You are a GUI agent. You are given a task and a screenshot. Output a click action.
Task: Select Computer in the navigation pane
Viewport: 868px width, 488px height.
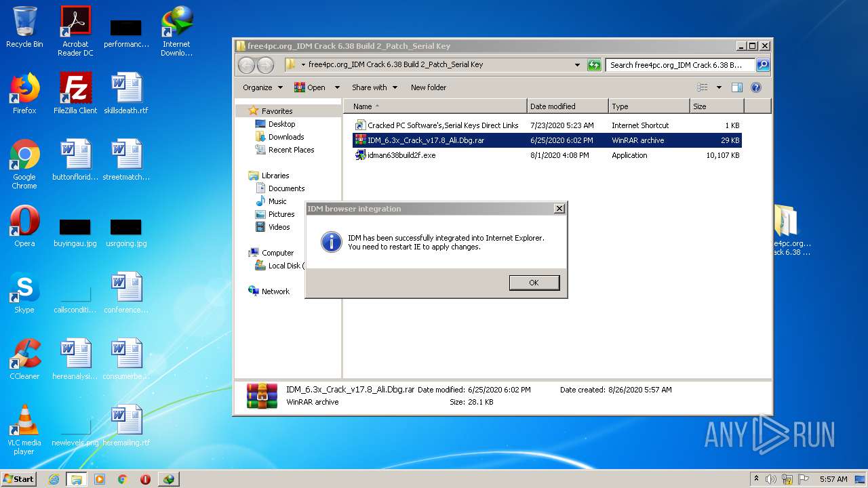(277, 253)
